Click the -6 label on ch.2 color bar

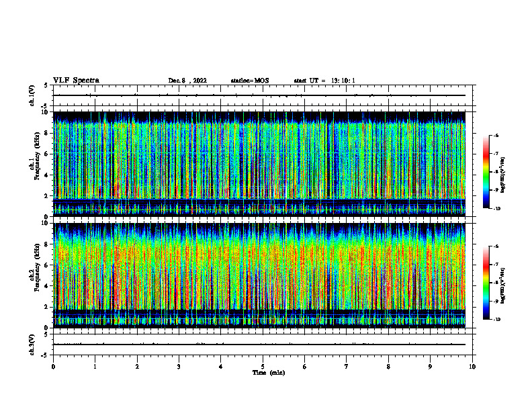pyautogui.click(x=496, y=246)
